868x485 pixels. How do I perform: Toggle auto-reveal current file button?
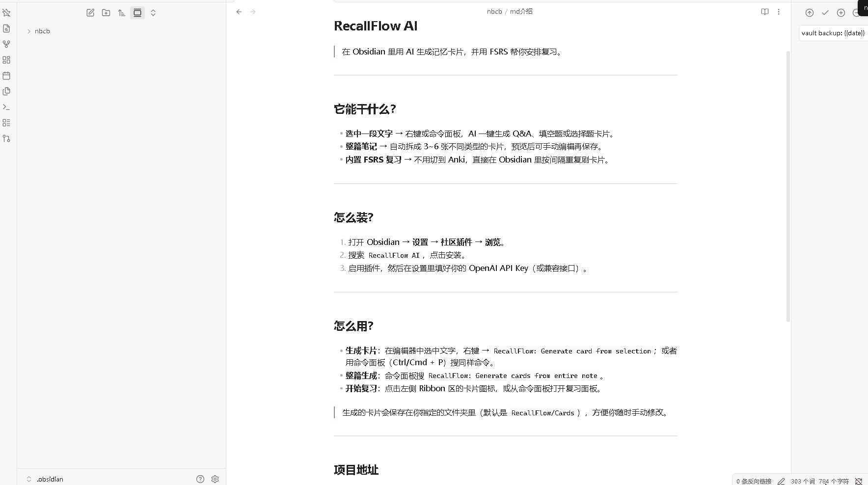tap(137, 13)
